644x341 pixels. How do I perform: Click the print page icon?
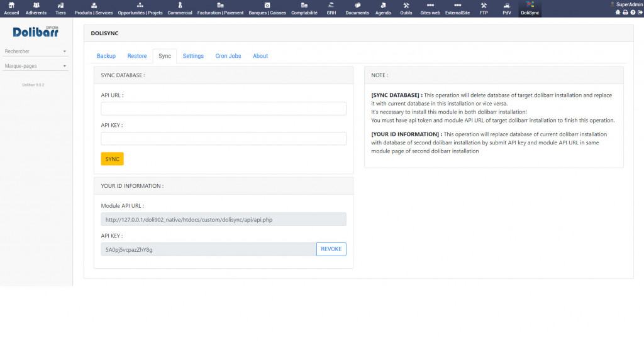[625, 13]
